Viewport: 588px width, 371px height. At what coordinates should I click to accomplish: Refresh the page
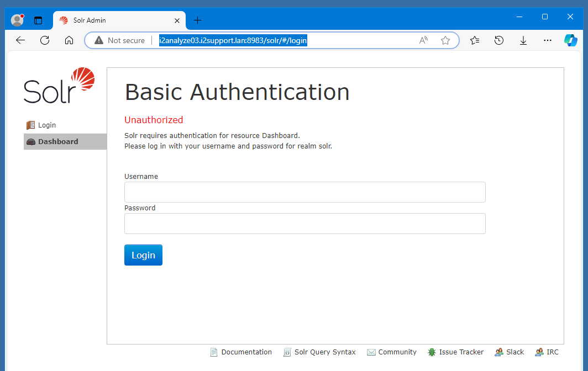click(x=45, y=40)
